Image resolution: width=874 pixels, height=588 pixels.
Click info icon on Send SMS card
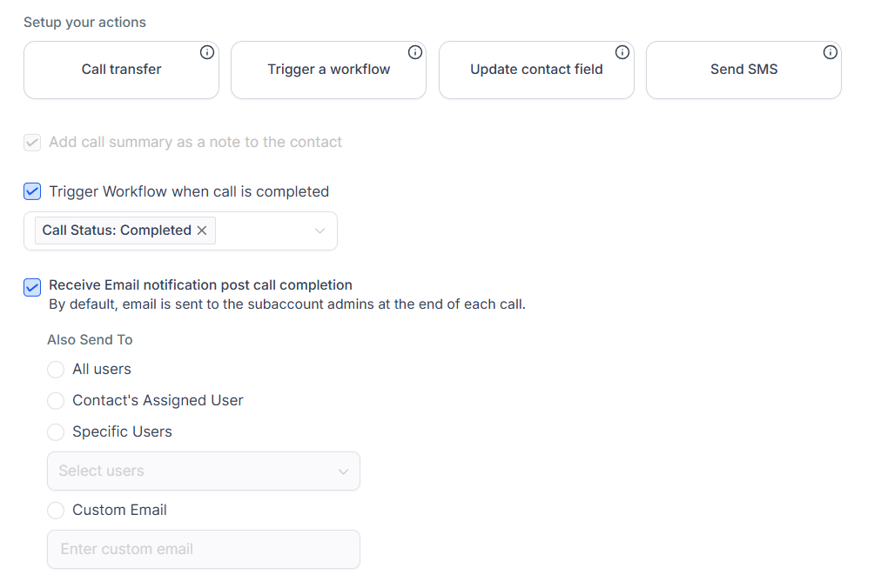click(830, 52)
